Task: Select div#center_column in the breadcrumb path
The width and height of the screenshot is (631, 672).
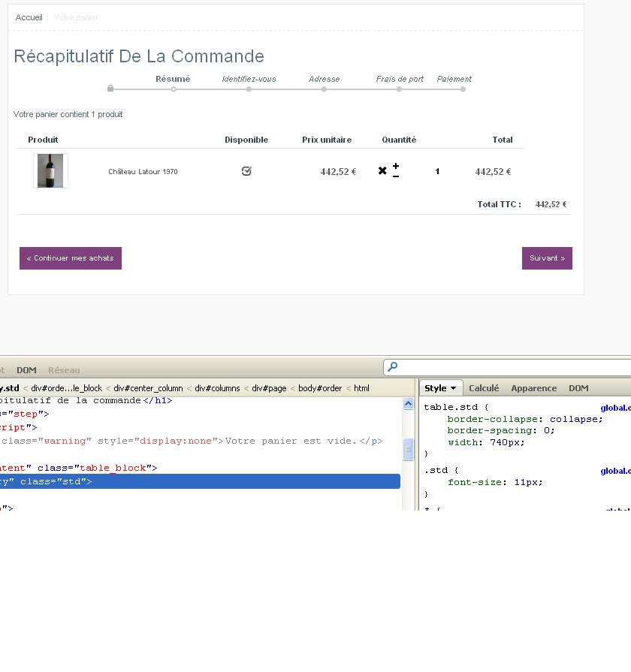Action: 148,388
